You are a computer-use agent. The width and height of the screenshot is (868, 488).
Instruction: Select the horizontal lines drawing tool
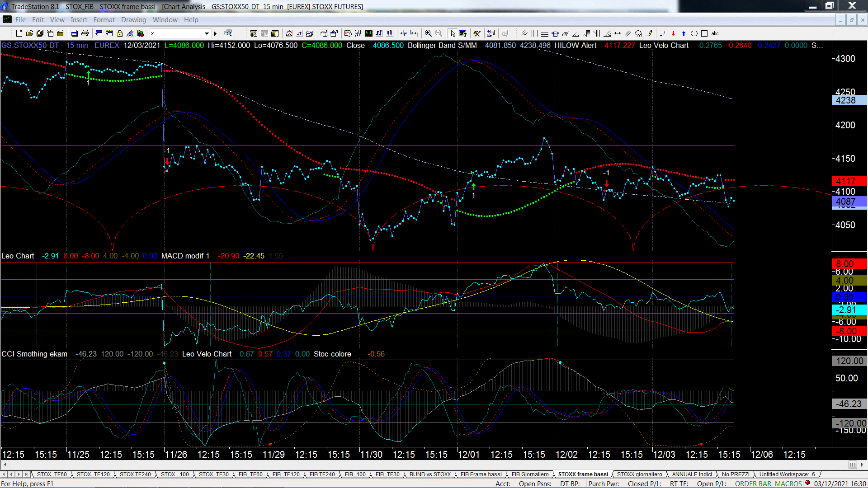[x=545, y=33]
